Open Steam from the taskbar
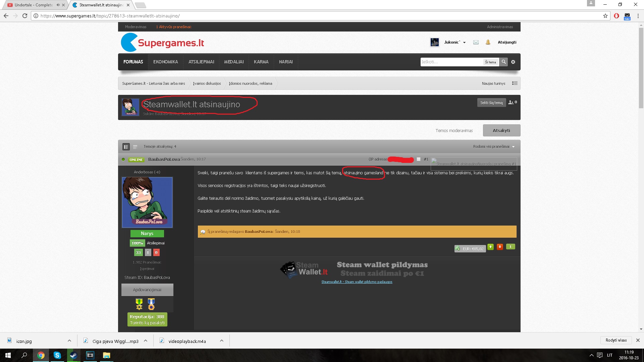 [73, 355]
